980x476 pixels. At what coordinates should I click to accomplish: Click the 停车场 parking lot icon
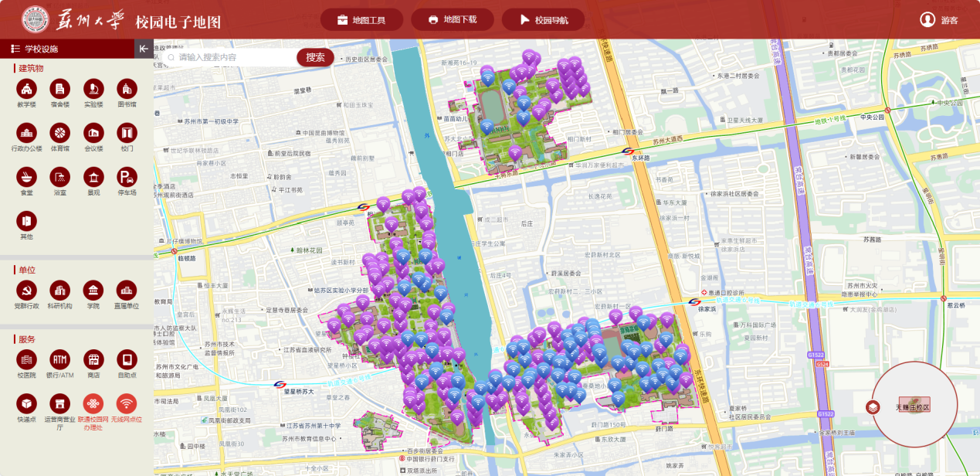click(x=127, y=177)
